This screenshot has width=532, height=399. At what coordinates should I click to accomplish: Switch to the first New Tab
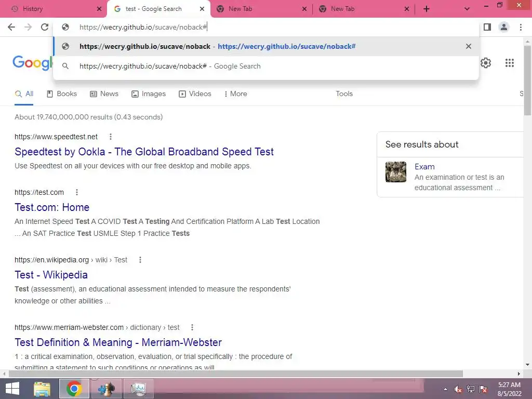261,9
